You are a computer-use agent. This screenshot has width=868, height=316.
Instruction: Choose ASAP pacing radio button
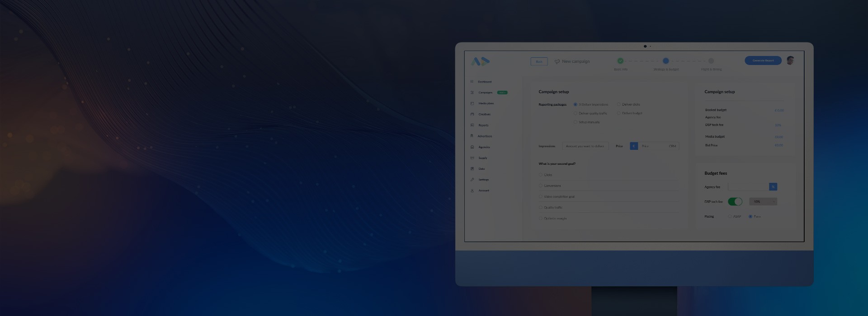tap(730, 217)
